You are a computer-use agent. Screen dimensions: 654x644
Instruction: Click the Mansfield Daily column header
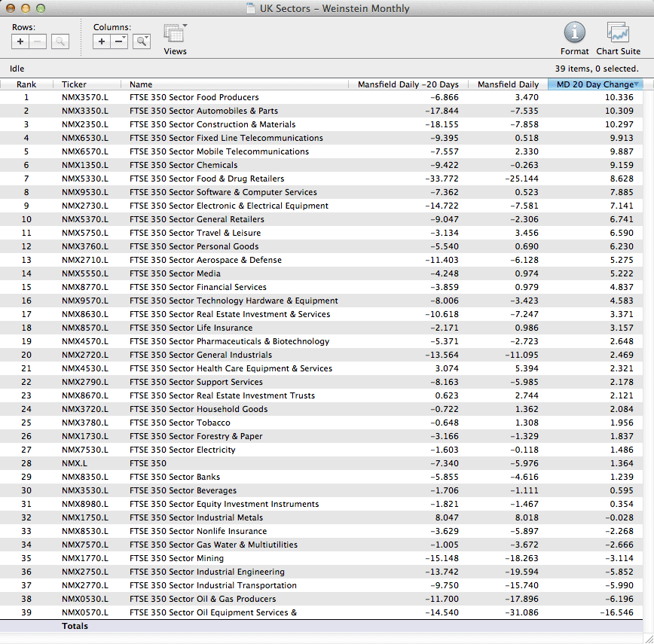pyautogui.click(x=508, y=84)
